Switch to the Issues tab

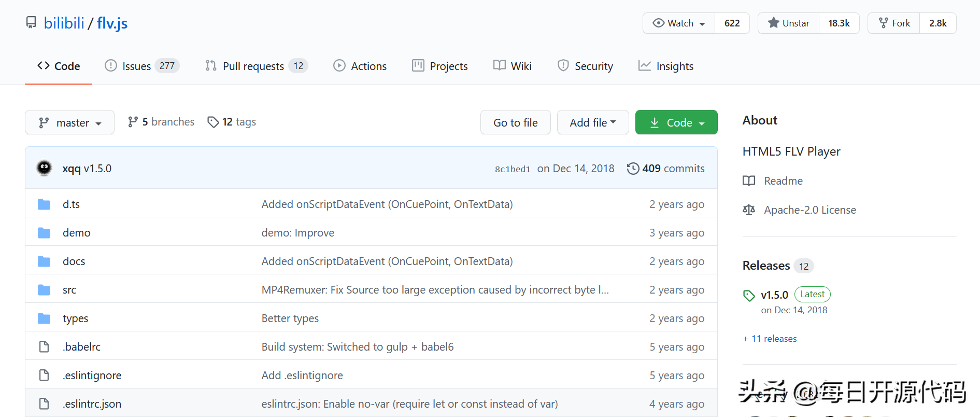click(141, 66)
